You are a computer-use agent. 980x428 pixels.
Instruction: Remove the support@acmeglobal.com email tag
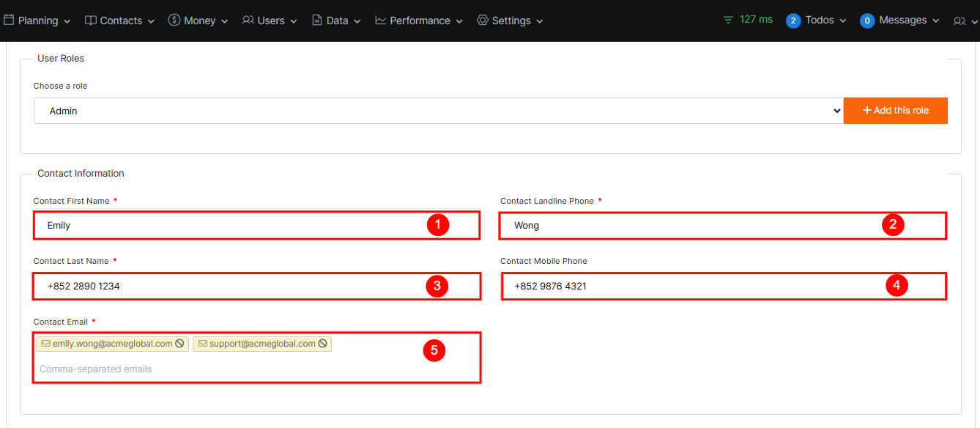322,344
